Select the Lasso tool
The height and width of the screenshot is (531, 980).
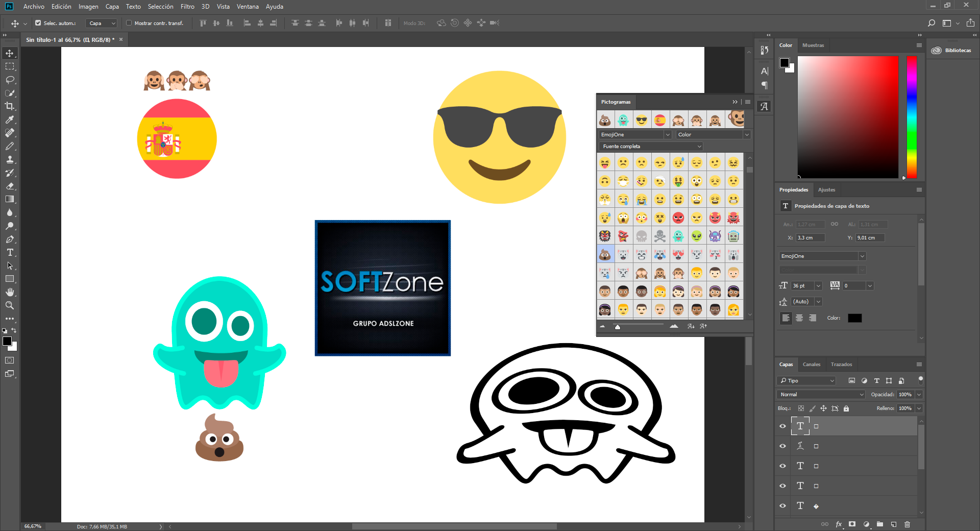coord(10,80)
